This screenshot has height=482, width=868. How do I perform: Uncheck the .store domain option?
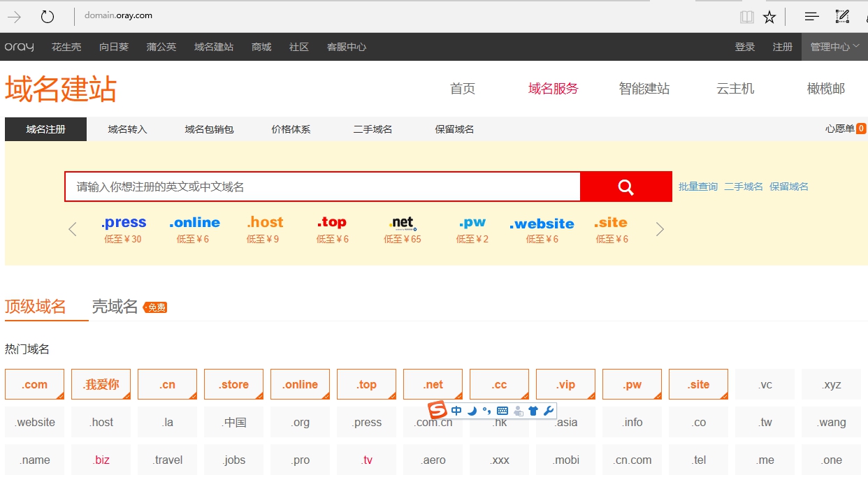pyautogui.click(x=233, y=384)
